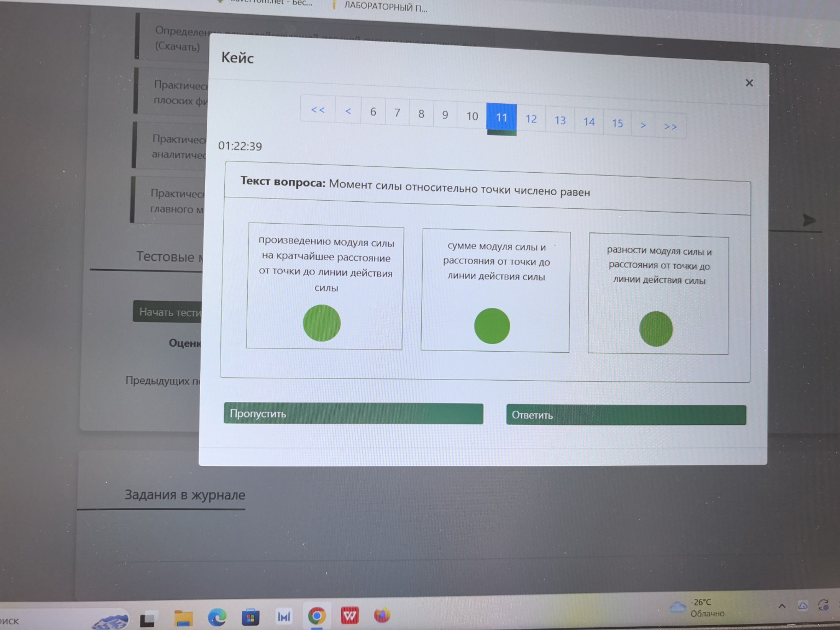Expand hidden system tray icons chevron
Screen dimensions: 840x630
(782, 606)
